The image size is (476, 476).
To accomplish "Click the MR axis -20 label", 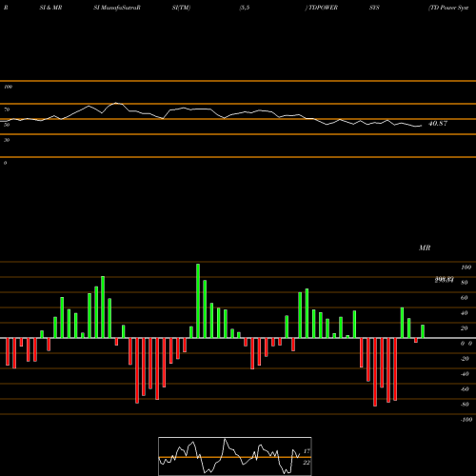I will [x=465, y=359].
